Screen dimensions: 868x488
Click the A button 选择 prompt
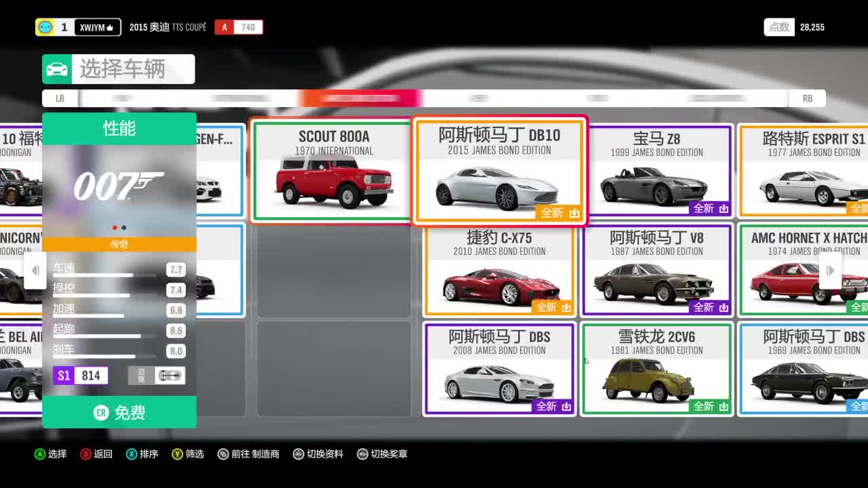pyautogui.click(x=51, y=454)
